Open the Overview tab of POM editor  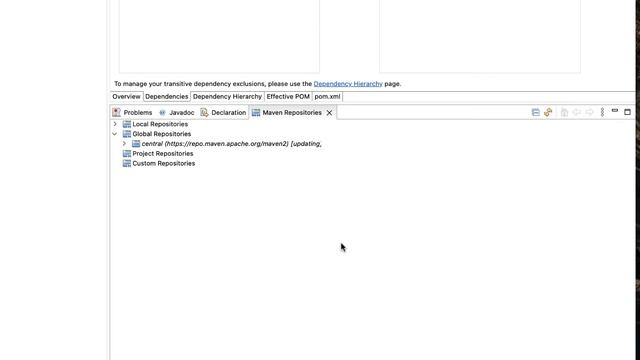[x=126, y=97]
